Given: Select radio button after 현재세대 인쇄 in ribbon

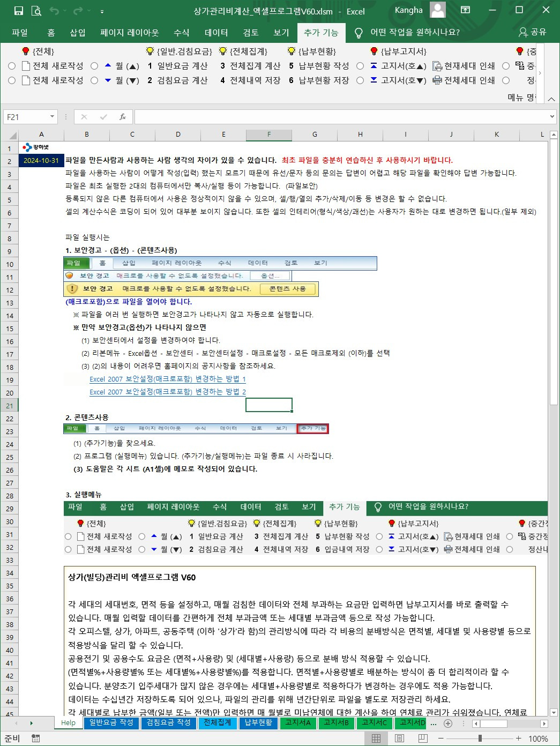Looking at the screenshot, I should coord(506,66).
